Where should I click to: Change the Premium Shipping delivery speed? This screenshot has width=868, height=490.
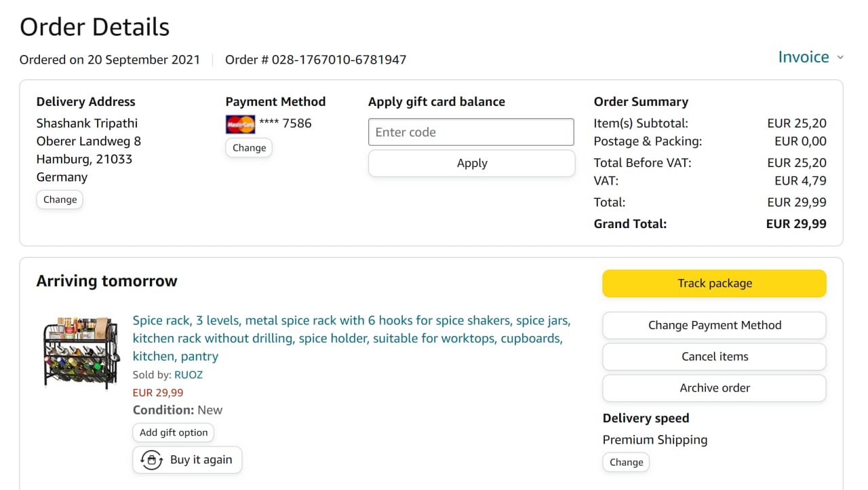pos(626,462)
